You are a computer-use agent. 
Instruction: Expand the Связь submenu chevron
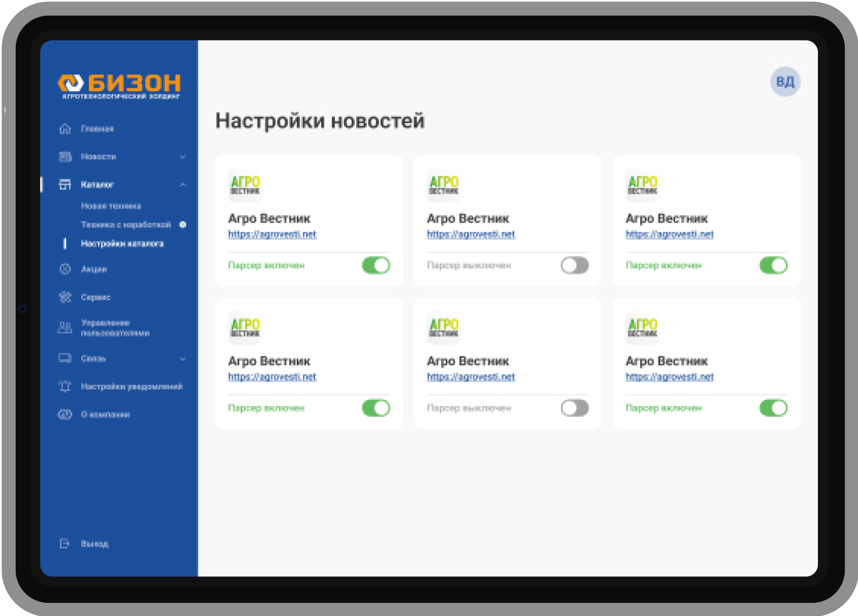[183, 359]
